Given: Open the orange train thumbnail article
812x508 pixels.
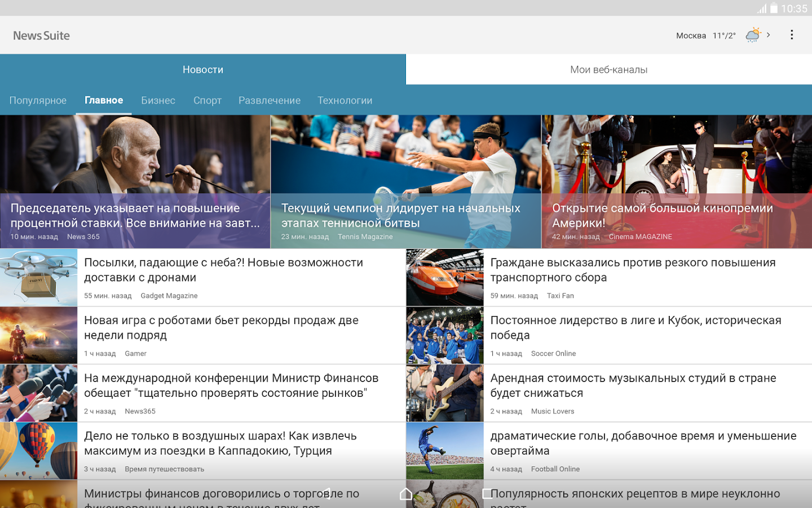Looking at the screenshot, I should click(445, 278).
